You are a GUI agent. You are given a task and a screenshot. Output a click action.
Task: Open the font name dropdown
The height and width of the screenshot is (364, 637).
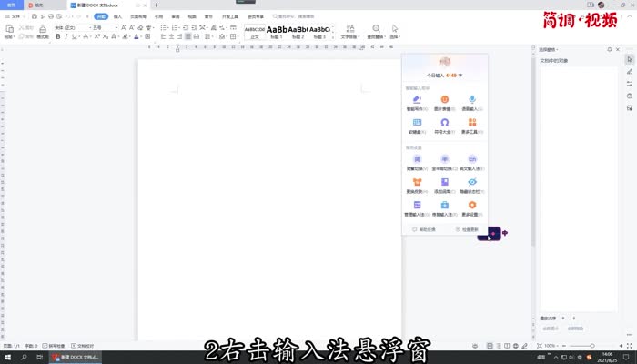click(x=90, y=27)
